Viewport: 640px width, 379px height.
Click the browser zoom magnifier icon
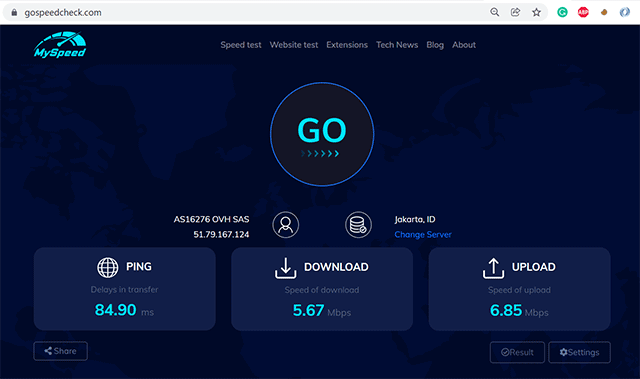tap(495, 12)
